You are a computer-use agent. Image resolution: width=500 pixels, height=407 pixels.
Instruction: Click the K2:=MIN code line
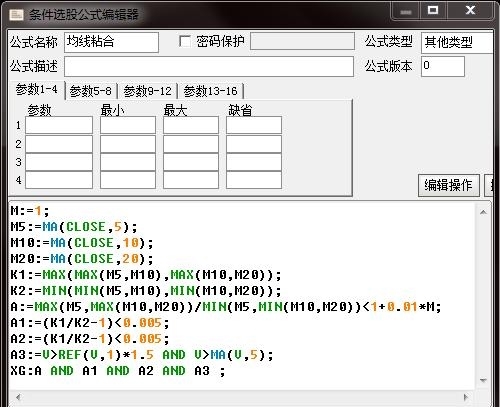point(146,291)
